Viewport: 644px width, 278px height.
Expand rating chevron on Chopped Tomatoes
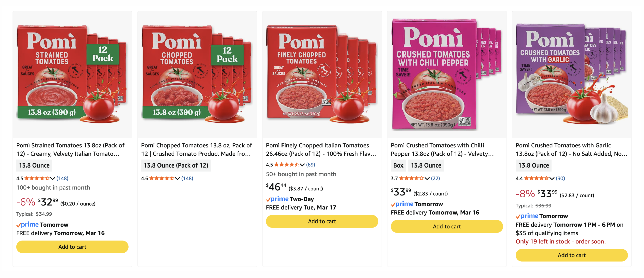pyautogui.click(x=177, y=178)
